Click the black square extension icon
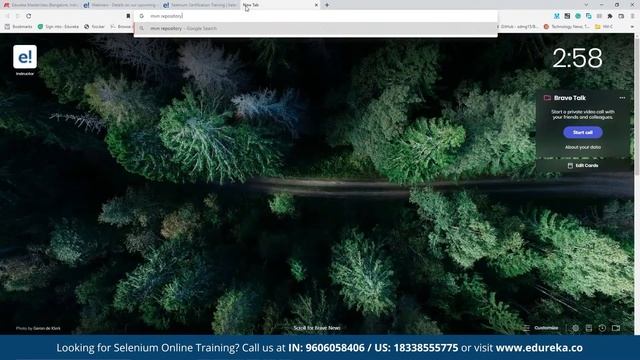The width and height of the screenshot is (640, 360). click(567, 16)
